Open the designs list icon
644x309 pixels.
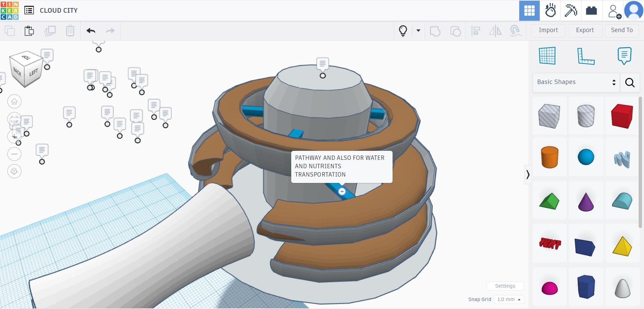pos(29,10)
